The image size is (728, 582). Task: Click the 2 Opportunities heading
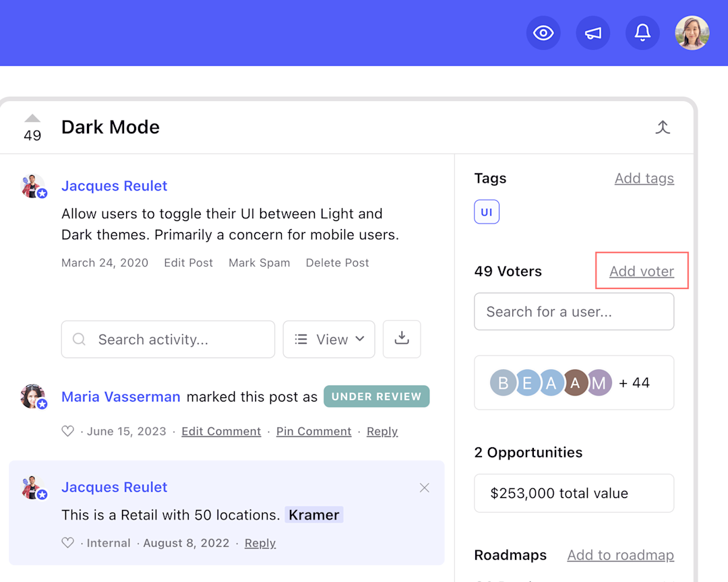point(528,452)
